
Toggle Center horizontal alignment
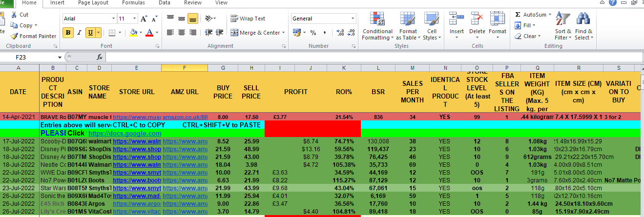(x=182, y=33)
